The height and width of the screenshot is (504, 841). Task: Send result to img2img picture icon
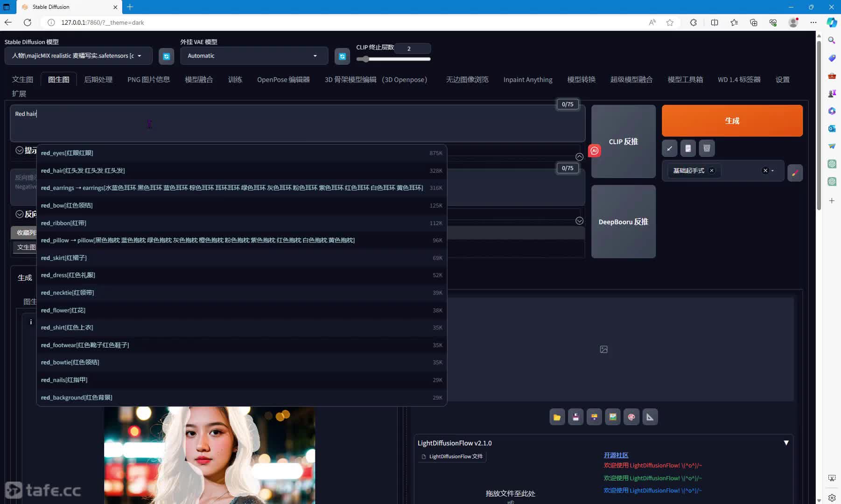[613, 417]
